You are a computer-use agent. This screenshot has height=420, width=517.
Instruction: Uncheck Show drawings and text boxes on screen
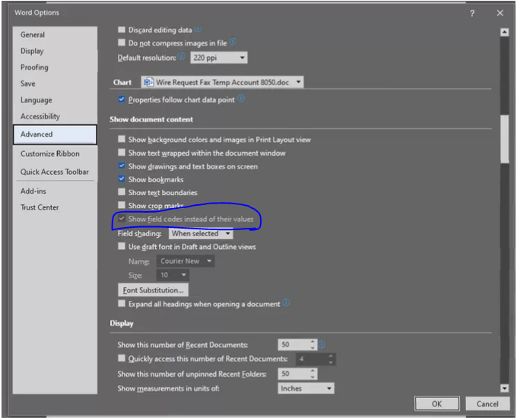point(122,166)
